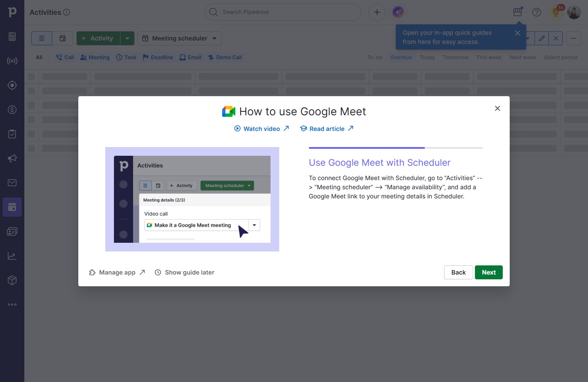
Task: Click Next in the Google Meet guide
Action: click(x=489, y=272)
